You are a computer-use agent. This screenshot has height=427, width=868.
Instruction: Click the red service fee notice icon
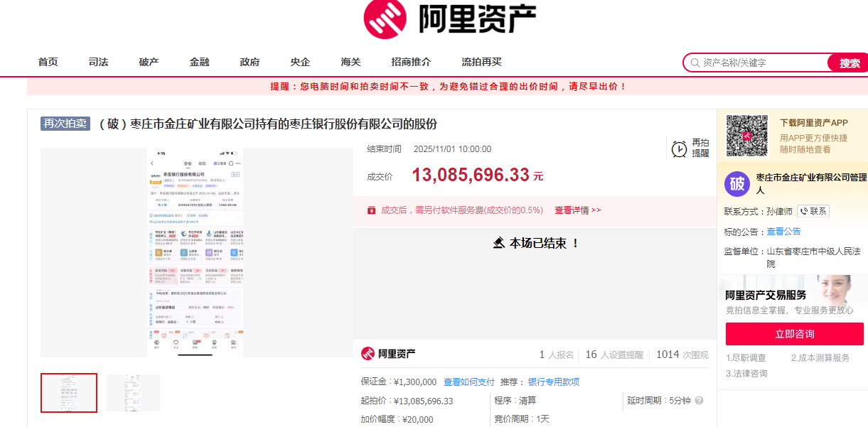371,210
